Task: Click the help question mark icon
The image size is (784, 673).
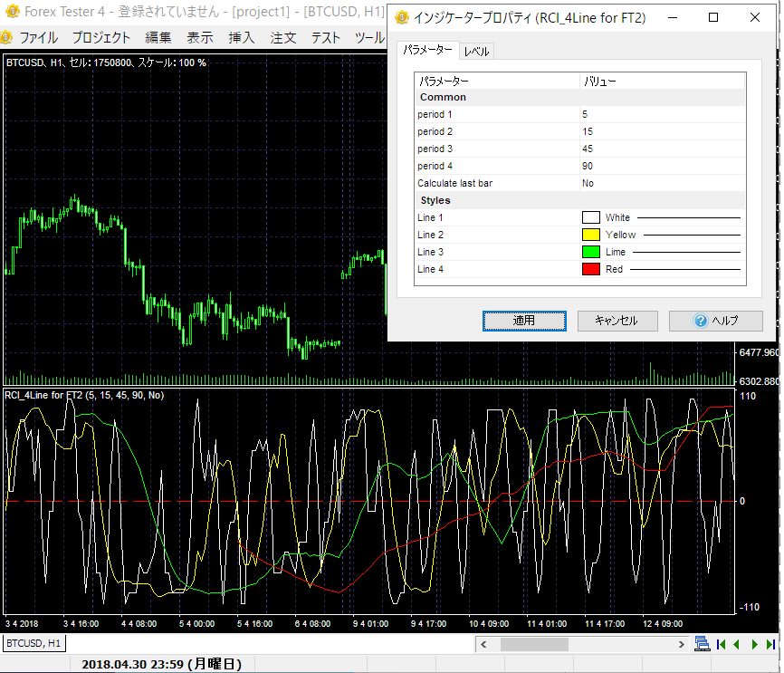Action: [700, 321]
